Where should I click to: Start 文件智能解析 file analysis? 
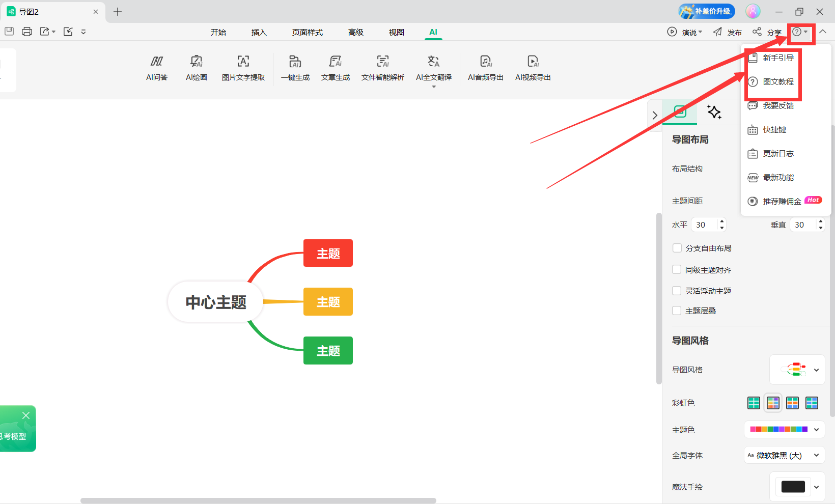point(383,69)
